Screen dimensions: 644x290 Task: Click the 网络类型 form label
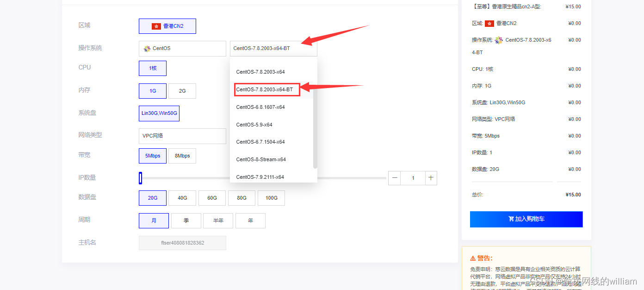click(90, 135)
